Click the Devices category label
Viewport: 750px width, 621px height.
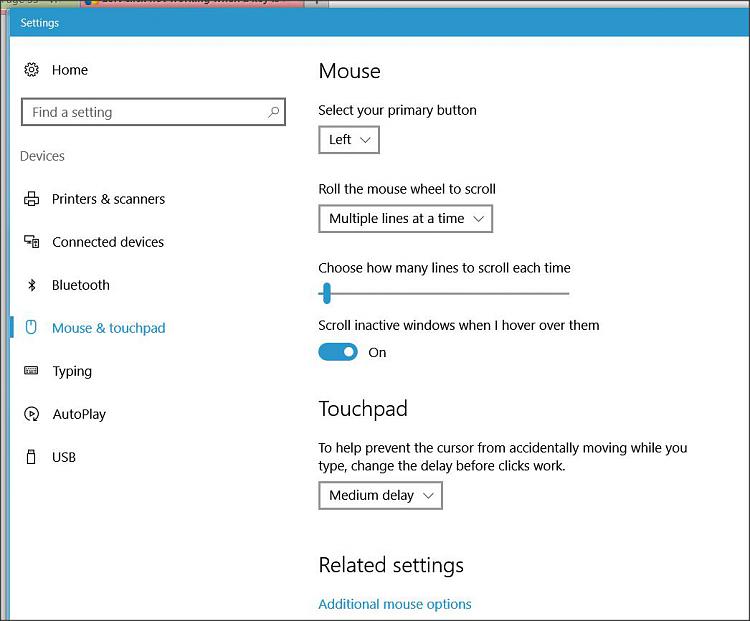point(42,156)
